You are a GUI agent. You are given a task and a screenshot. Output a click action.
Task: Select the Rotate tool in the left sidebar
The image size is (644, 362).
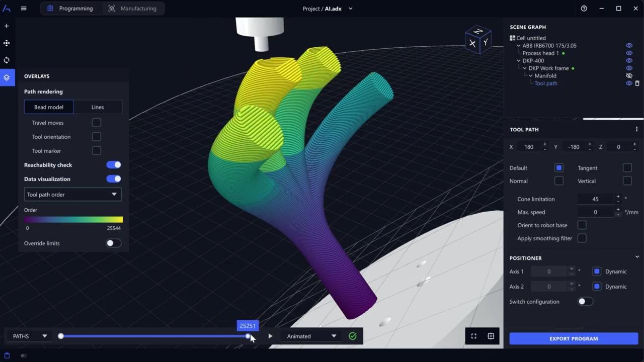pos(7,60)
